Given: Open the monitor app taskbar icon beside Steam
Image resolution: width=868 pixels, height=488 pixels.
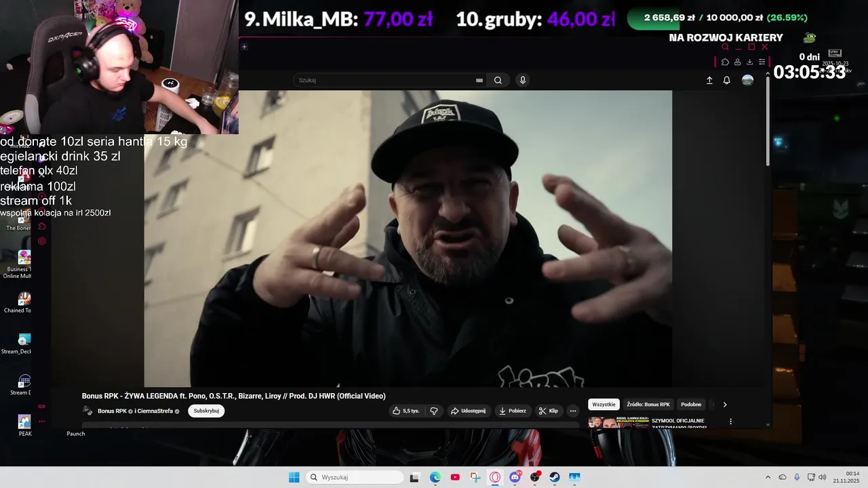Looking at the screenshot, I should click(574, 477).
